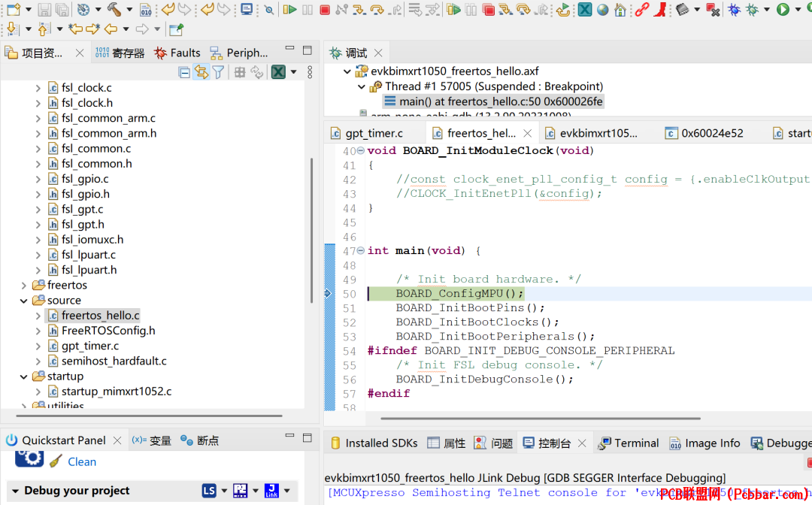Click LinkServer LS debug icon
This screenshot has width=812, height=505.
(x=209, y=491)
